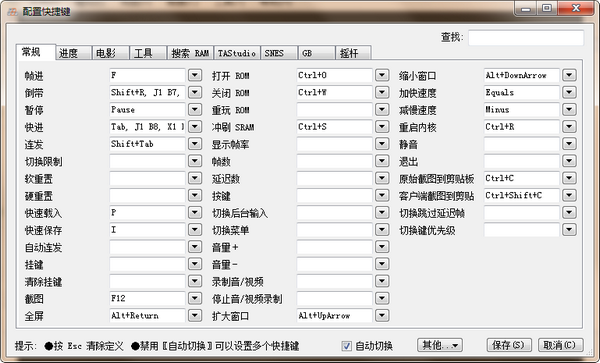600x363 pixels.
Task: Expand the 帧进 hotkey dropdown arrow
Action: [x=195, y=75]
